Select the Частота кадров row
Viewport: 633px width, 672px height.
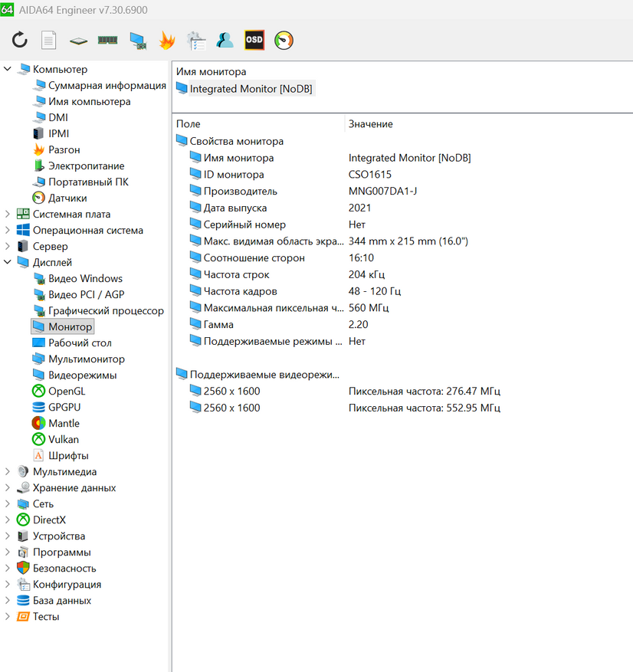(240, 291)
